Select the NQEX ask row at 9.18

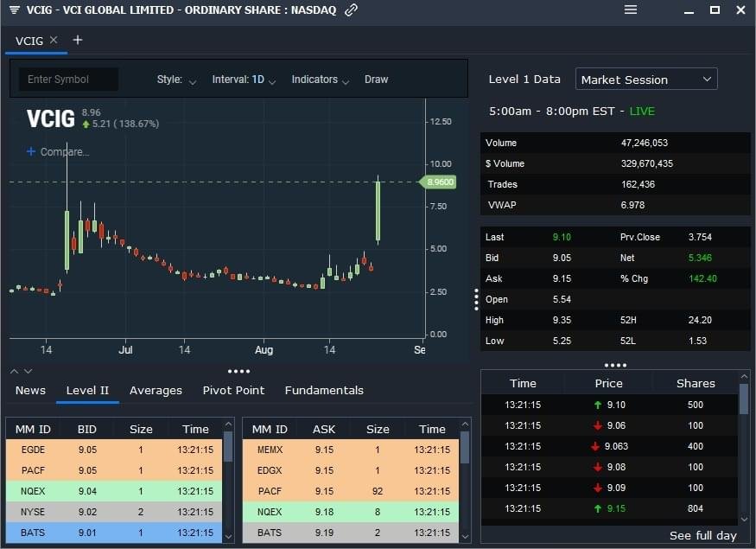351,512
